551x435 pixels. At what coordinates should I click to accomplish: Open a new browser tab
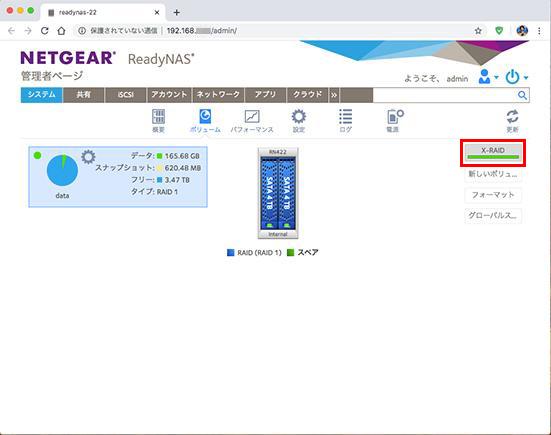click(x=177, y=13)
